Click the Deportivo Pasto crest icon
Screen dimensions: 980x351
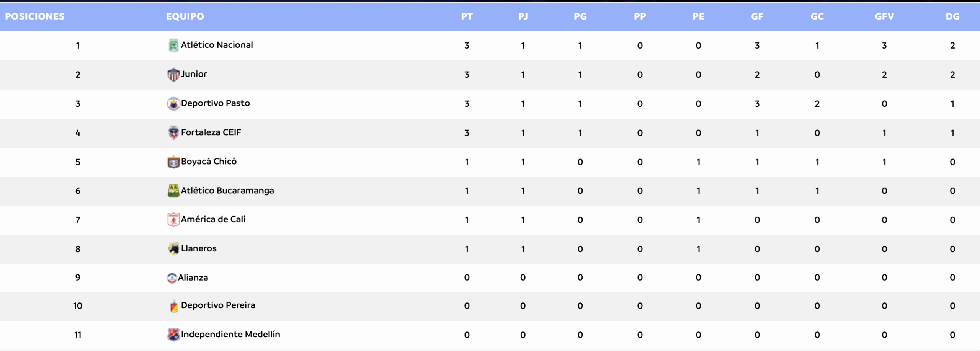coord(173,104)
